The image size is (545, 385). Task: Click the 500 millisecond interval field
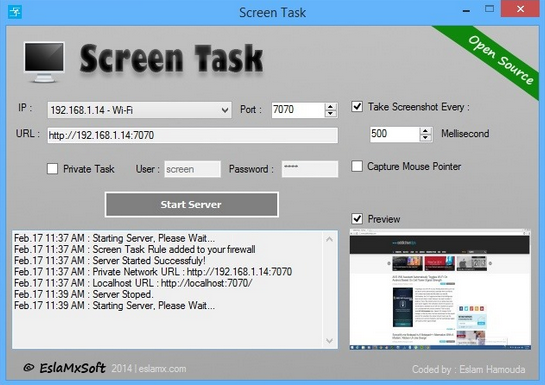[x=394, y=134]
